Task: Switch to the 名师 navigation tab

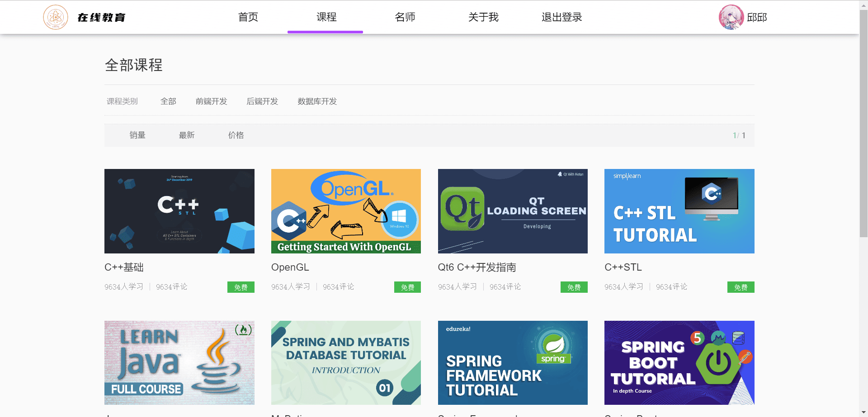Action: (x=405, y=17)
